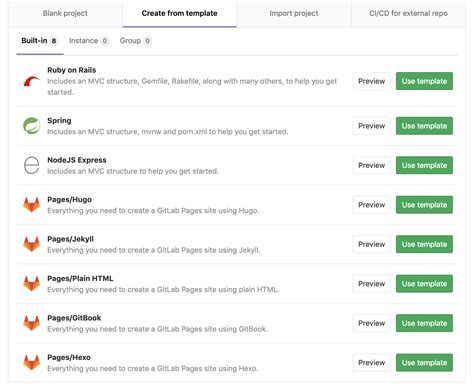Screen dimensions: 474x391
Task: Click the Spring description mentioning mvnw and pom.xml
Action: (x=168, y=132)
